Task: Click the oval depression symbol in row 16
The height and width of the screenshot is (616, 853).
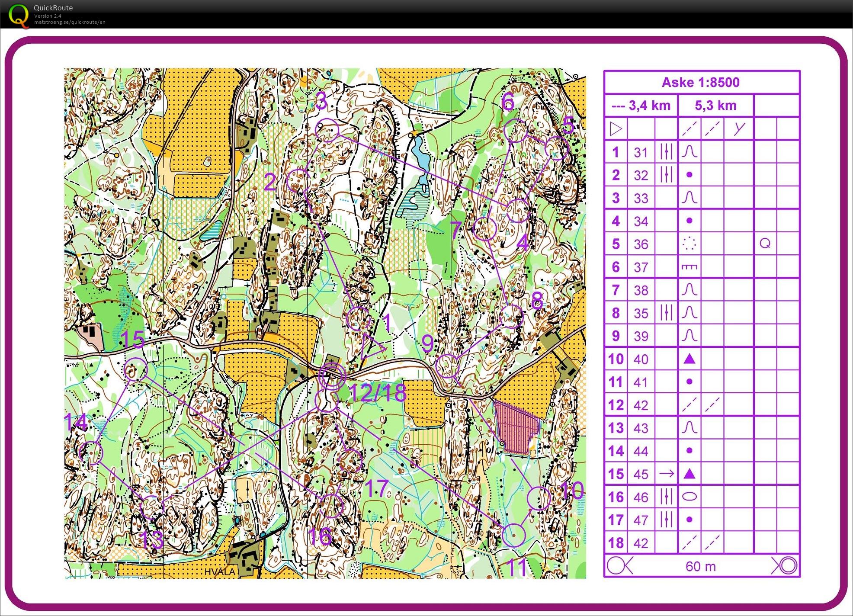Action: [x=689, y=497]
